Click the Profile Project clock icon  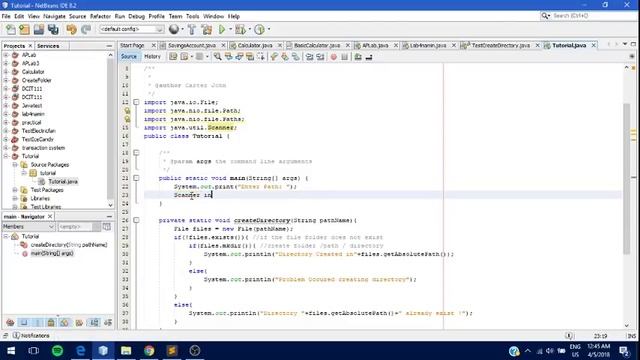[259, 29]
